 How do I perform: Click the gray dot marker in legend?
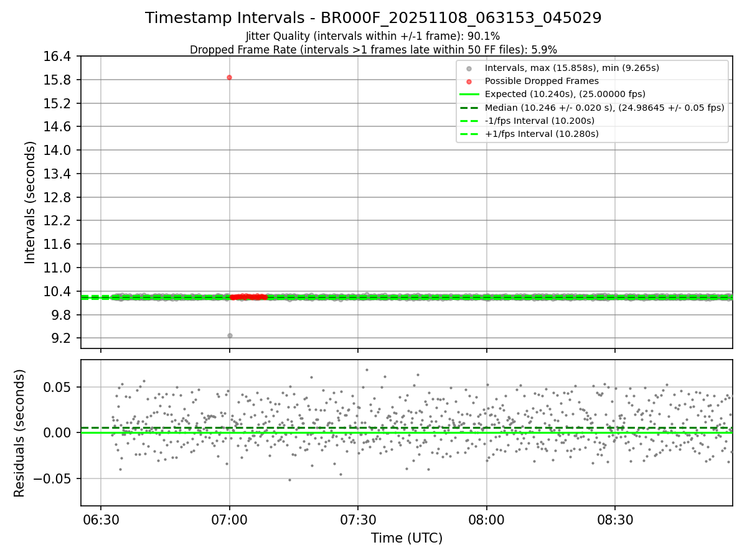[469, 68]
